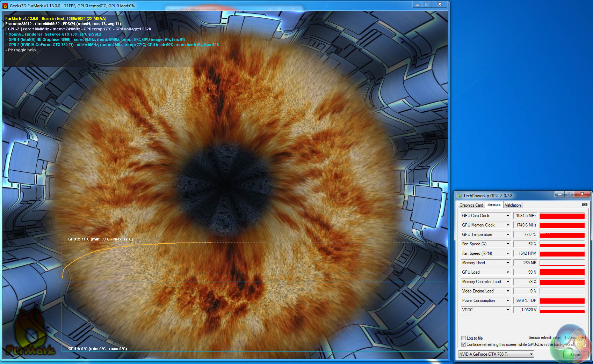The width and height of the screenshot is (593, 364).
Task: Close the FurMark window with X
Action: [440, 5]
